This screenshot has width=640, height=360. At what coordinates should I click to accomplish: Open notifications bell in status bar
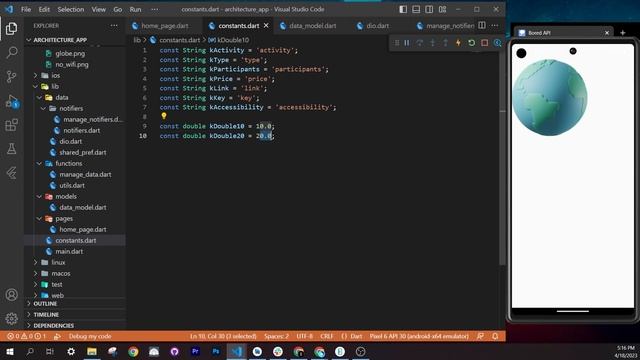point(495,336)
